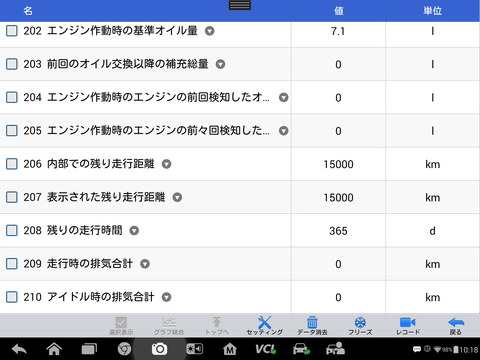Open the セッティング settings tool

click(x=264, y=325)
